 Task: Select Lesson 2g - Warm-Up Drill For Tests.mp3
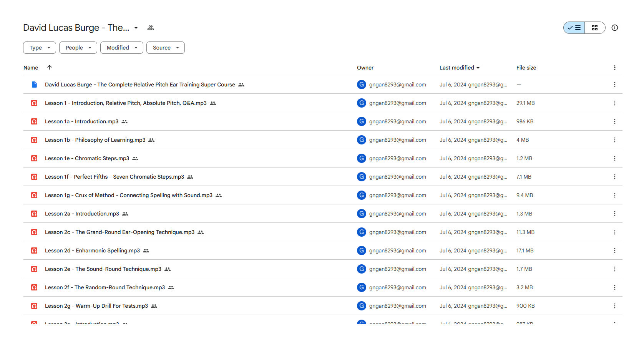coord(96,306)
